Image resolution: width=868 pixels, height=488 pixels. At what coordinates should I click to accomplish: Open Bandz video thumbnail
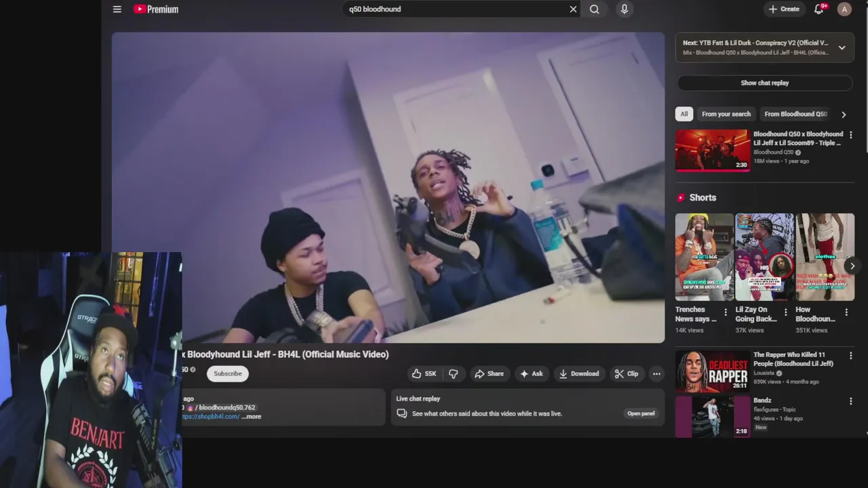pos(712,416)
